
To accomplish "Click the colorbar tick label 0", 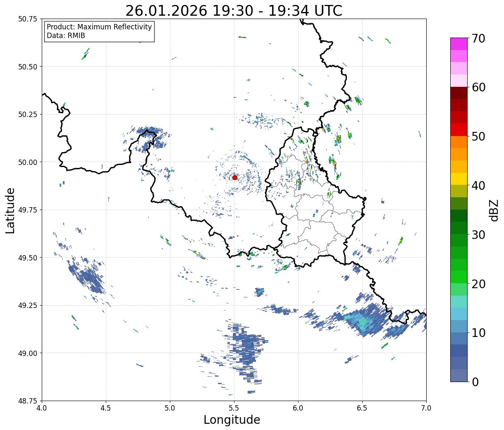I will pos(475,382).
